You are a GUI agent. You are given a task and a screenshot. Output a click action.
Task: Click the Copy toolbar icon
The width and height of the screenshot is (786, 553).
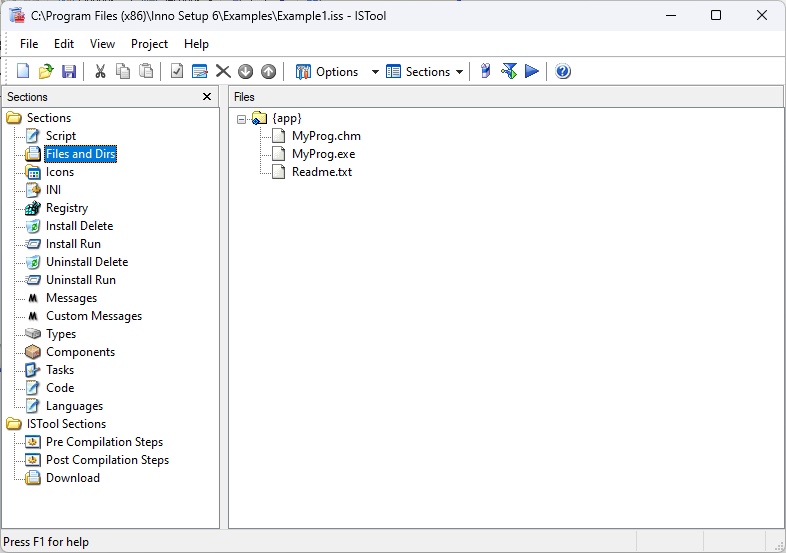123,71
